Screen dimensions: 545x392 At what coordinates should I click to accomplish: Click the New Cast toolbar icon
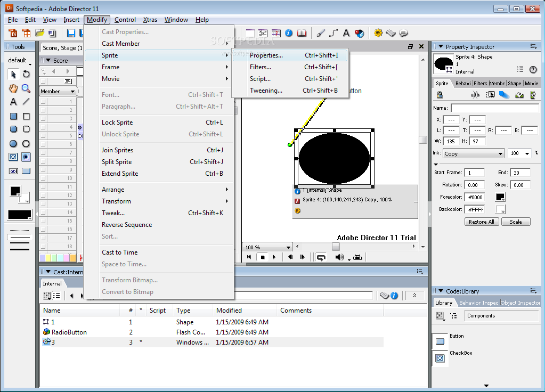[26, 33]
